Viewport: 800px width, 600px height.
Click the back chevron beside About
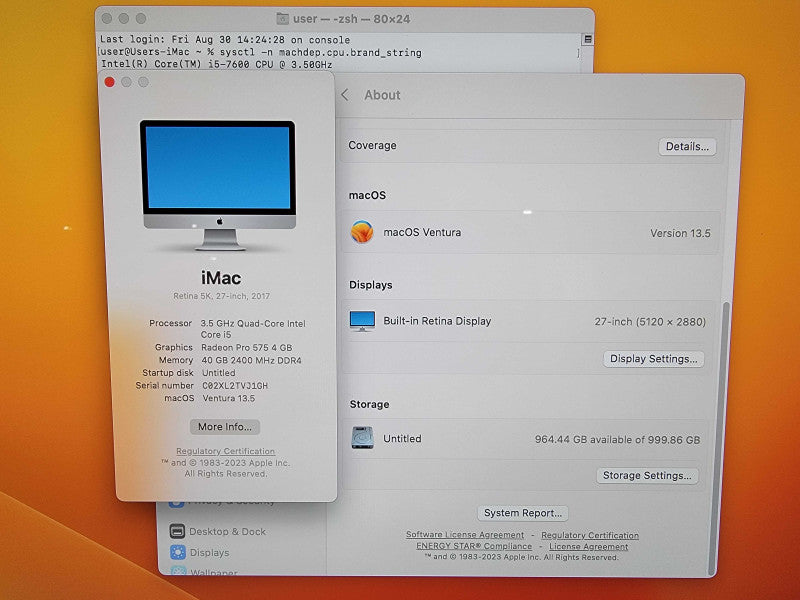tap(345, 95)
